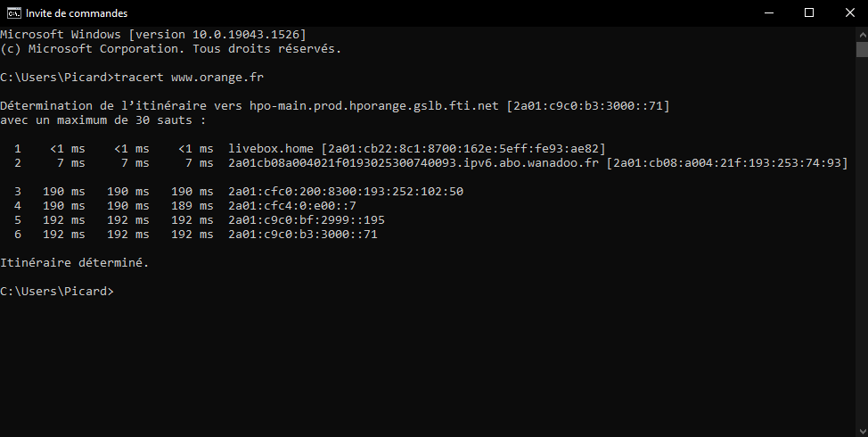Image resolution: width=868 pixels, height=437 pixels.
Task: Click the Microsoft Corporation copyright line
Action: click(171, 48)
